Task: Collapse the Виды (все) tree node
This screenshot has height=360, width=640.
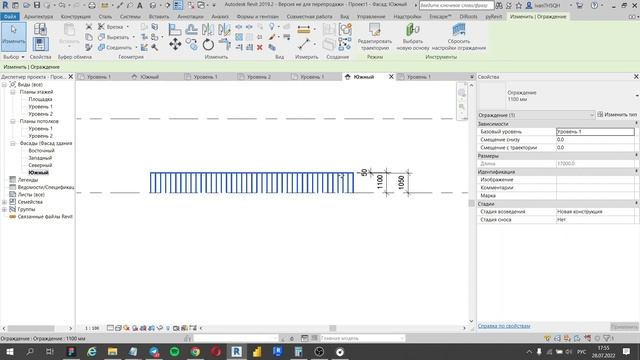Action: 4,84
